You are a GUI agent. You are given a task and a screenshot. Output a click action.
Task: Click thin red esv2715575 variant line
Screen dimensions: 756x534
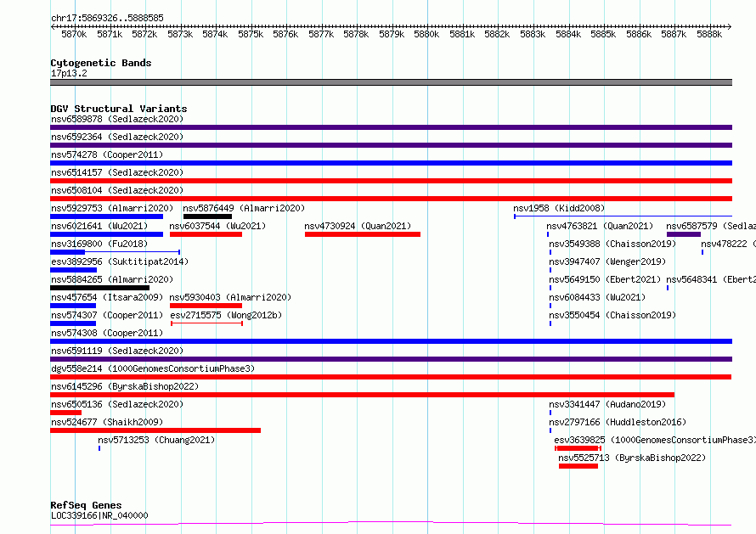[207, 323]
